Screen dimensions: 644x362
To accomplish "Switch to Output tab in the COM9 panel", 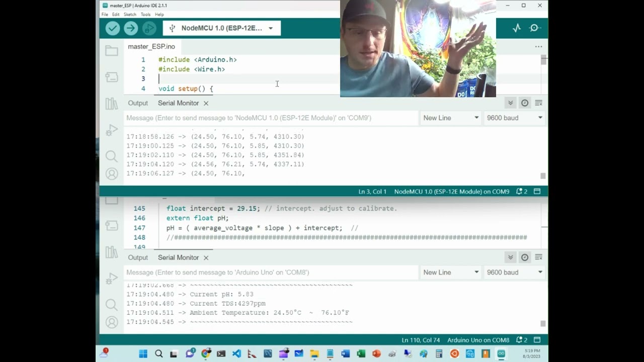I will pos(138,103).
